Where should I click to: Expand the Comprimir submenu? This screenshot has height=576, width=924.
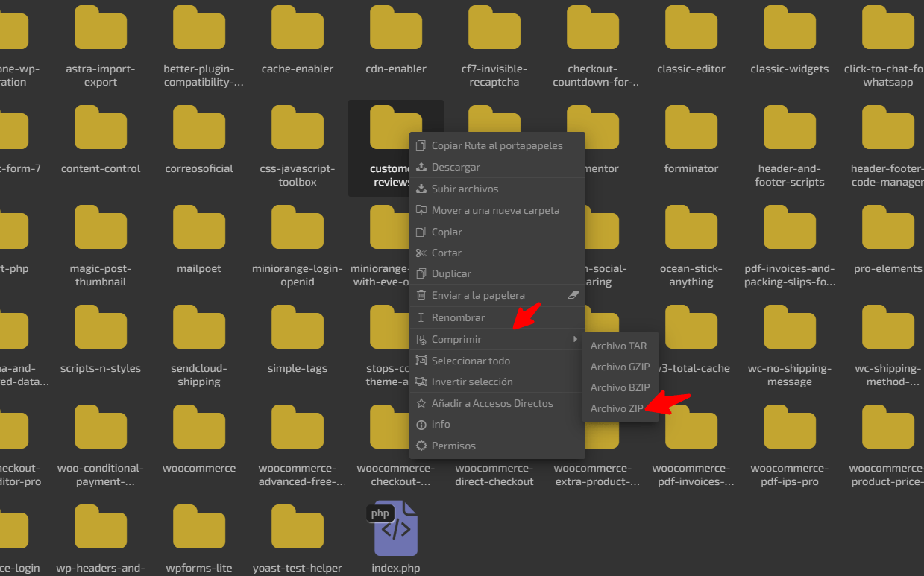(x=497, y=339)
